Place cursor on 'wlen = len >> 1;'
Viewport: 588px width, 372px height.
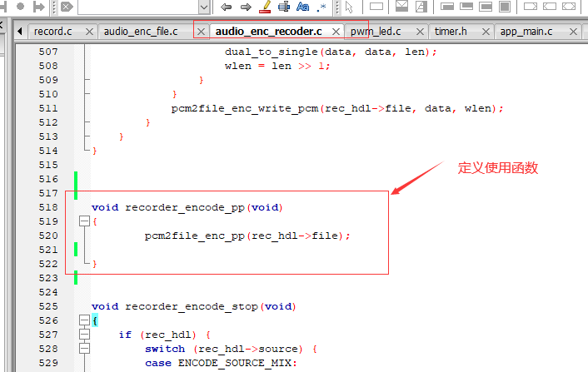(x=277, y=67)
